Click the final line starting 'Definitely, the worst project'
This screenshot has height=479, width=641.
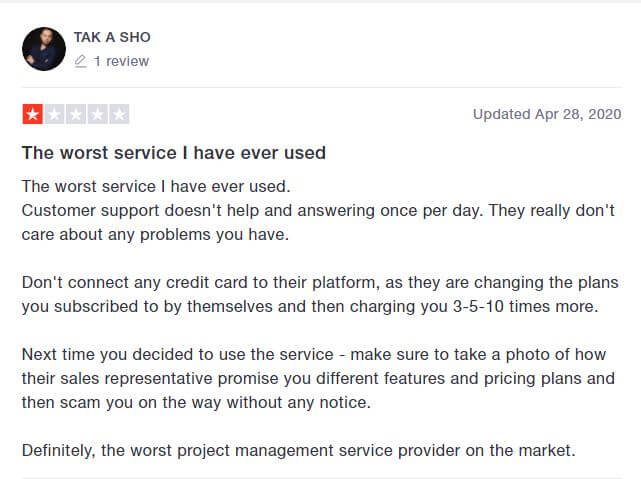click(298, 451)
